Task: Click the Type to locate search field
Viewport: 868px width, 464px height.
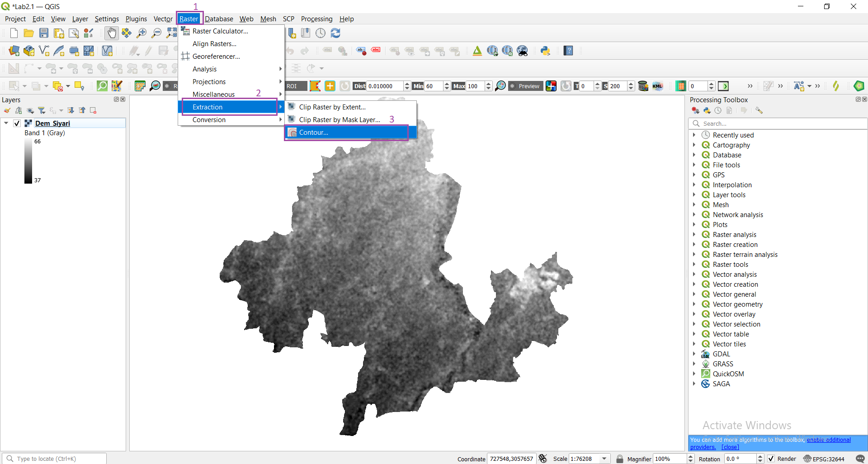Action: pyautogui.click(x=54, y=458)
